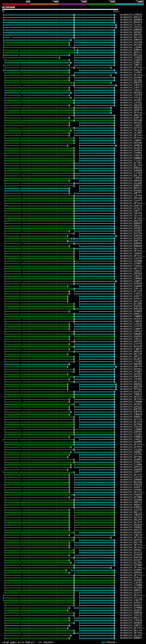
Task: Click the orange ~40% identity legend segment
Action: click(x=45, y=4)
